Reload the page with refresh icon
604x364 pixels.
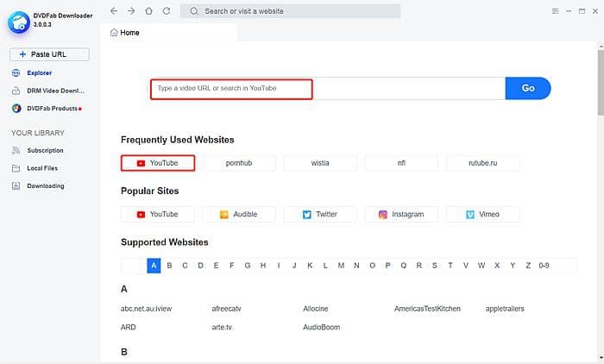click(x=167, y=11)
